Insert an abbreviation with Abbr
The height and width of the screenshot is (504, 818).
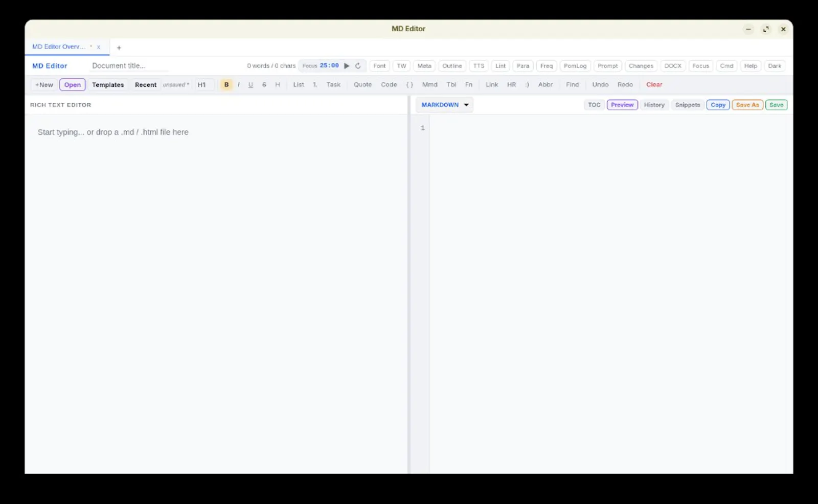(546, 85)
